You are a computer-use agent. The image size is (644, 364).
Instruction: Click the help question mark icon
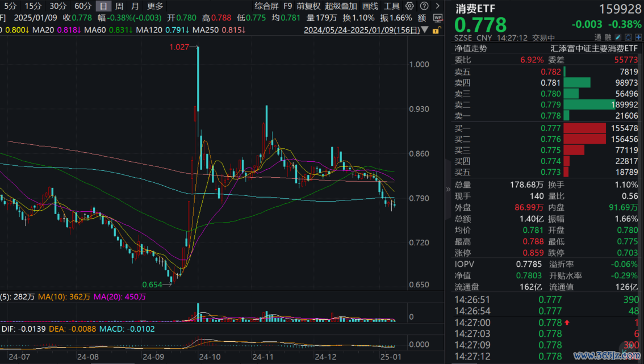(425, 6)
